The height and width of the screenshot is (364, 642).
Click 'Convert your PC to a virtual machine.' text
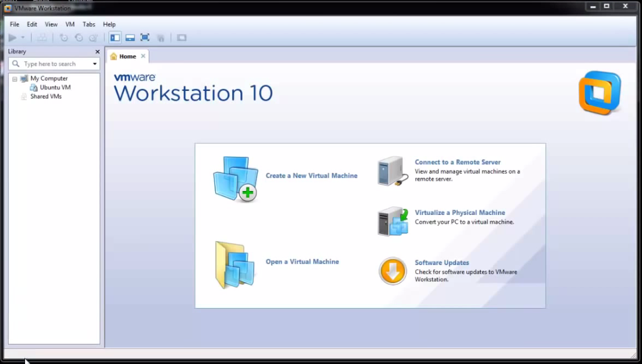click(x=464, y=222)
